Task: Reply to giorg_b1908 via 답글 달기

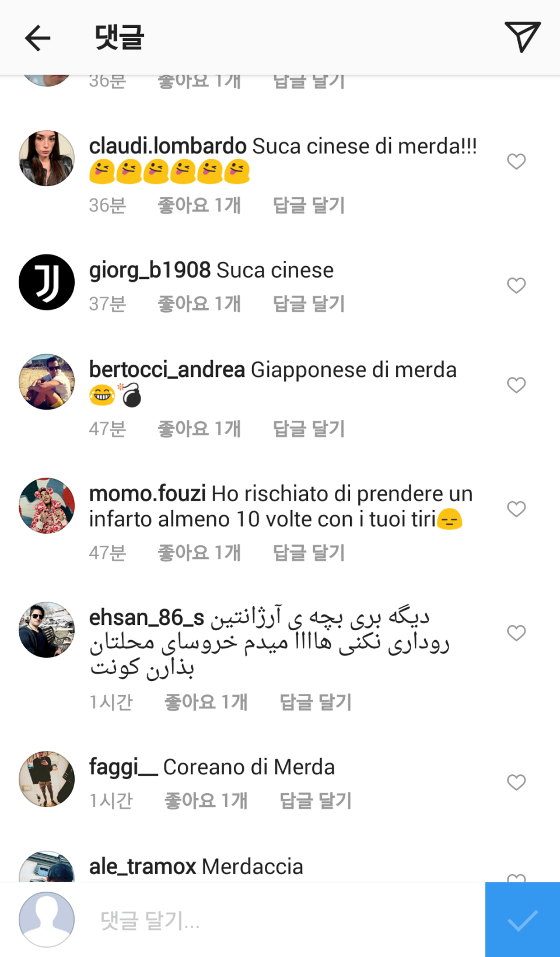Action: pos(309,304)
